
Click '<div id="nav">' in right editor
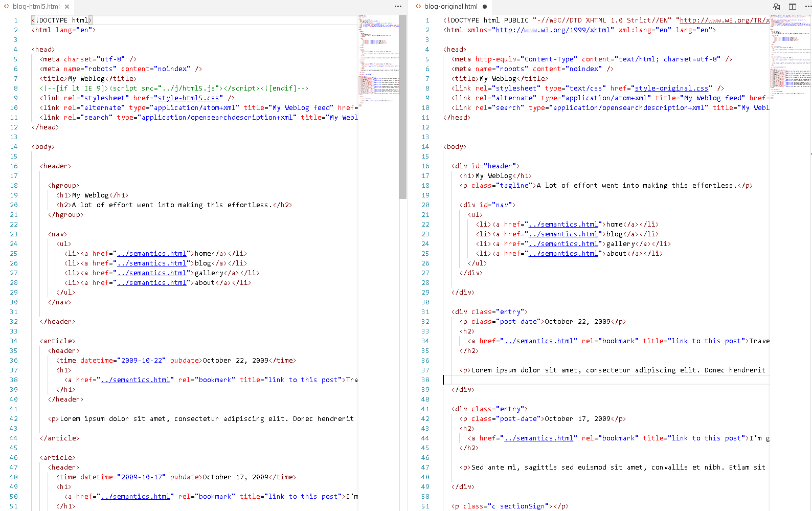point(487,205)
